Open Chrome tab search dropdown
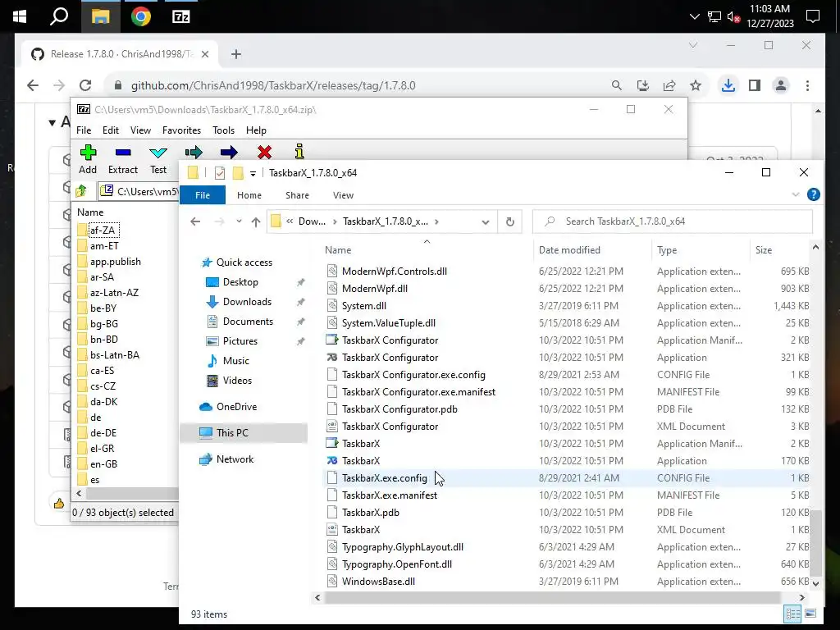The height and width of the screenshot is (630, 840). point(693,45)
